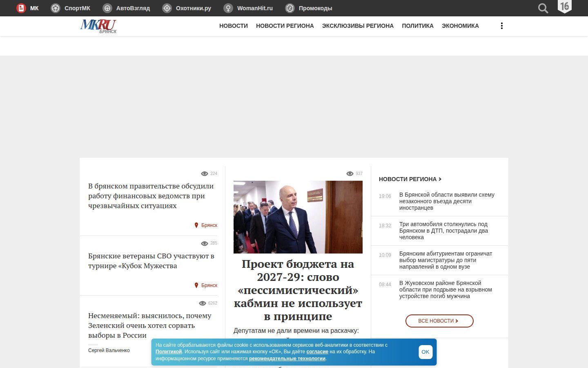Open the рекомендательные технологии link
This screenshot has width=588, height=368.
pyautogui.click(x=287, y=359)
